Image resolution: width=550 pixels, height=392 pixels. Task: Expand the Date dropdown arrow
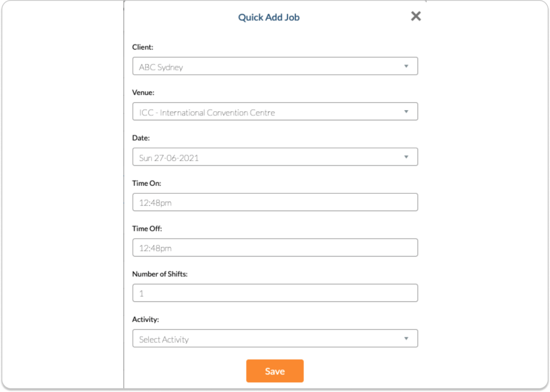click(406, 157)
